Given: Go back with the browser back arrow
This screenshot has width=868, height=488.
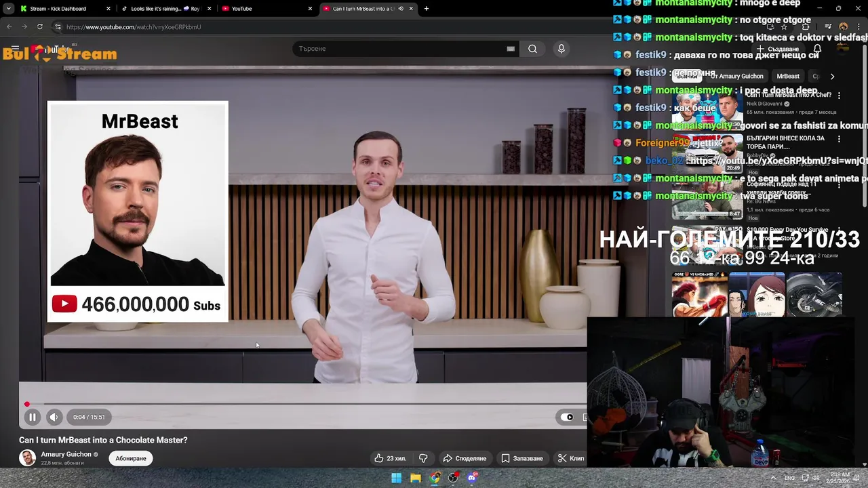Looking at the screenshot, I should [9, 27].
